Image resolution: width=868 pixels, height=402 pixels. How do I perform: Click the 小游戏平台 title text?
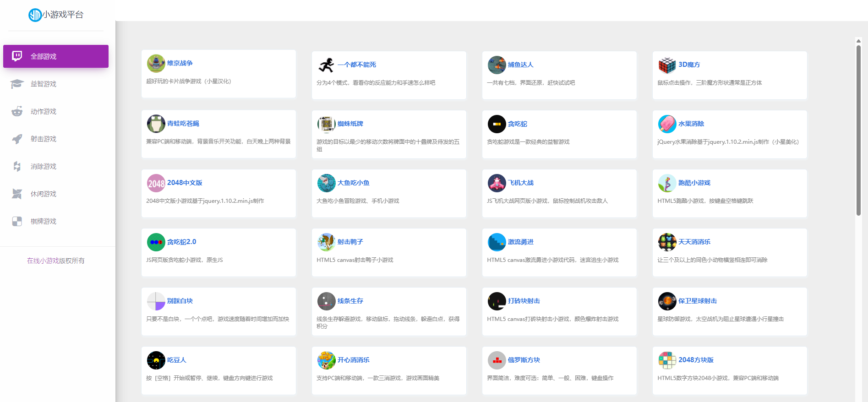click(x=63, y=15)
